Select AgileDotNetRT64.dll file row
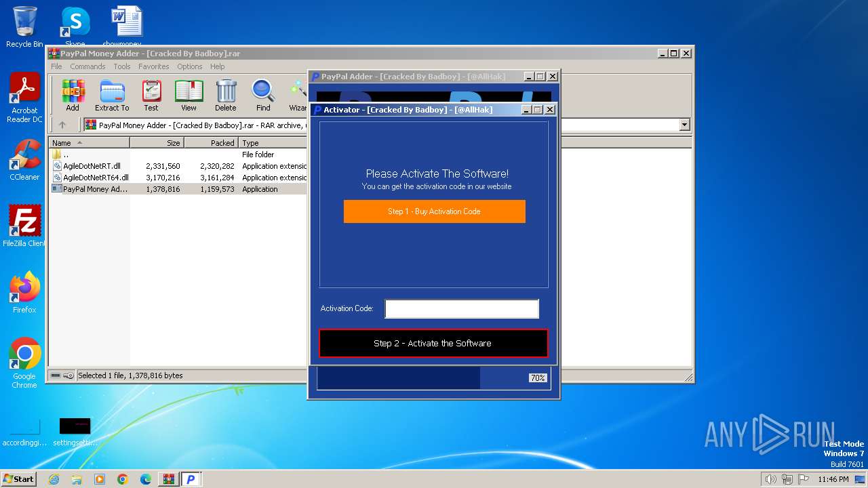The image size is (868, 488). 179,178
